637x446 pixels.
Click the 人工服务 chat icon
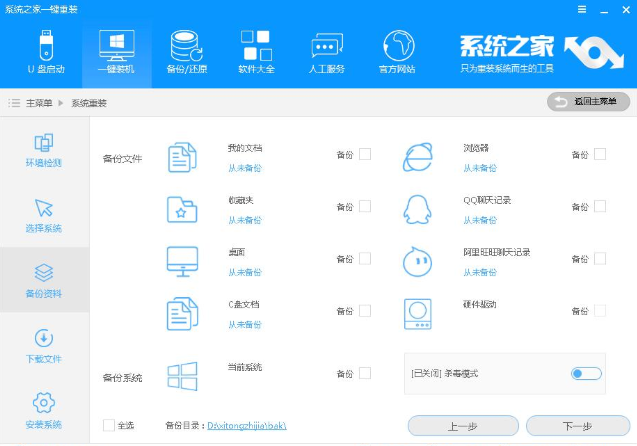tap(327, 46)
